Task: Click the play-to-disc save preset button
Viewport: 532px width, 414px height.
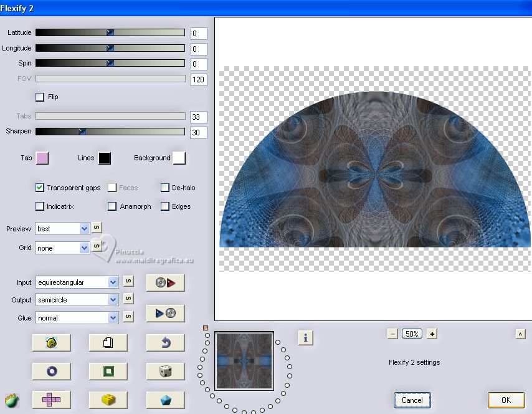Action: [x=166, y=313]
